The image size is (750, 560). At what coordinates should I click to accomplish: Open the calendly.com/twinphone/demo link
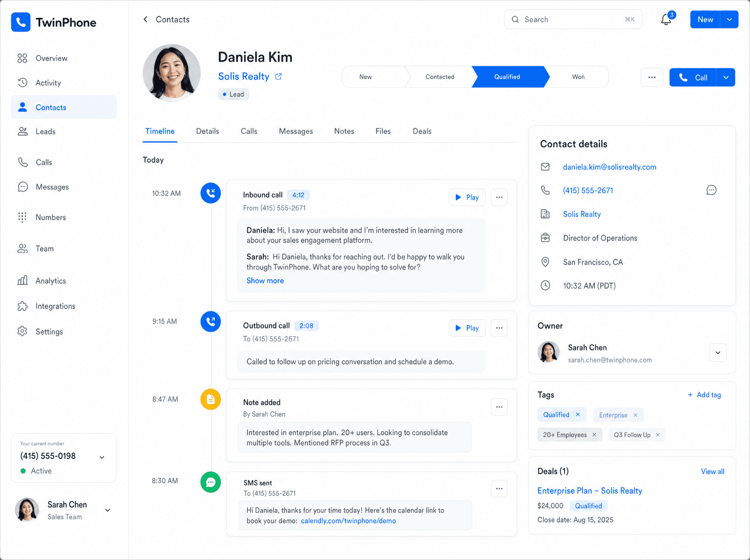[x=348, y=521]
